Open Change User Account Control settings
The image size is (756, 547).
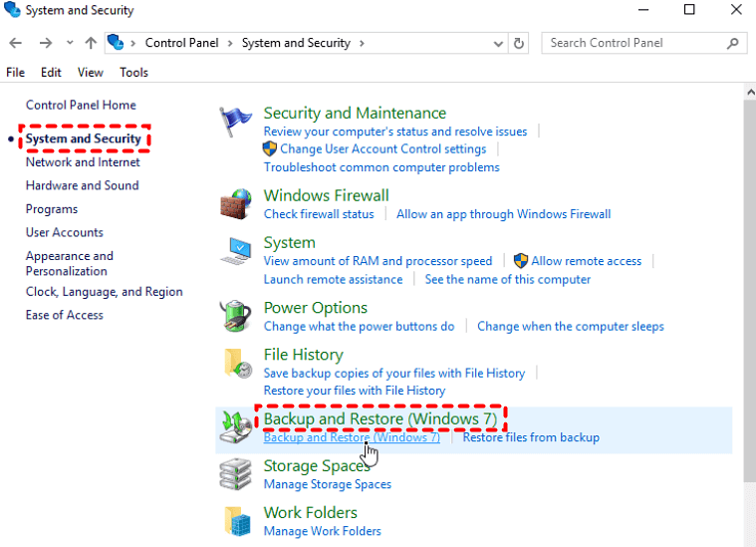[x=382, y=149]
